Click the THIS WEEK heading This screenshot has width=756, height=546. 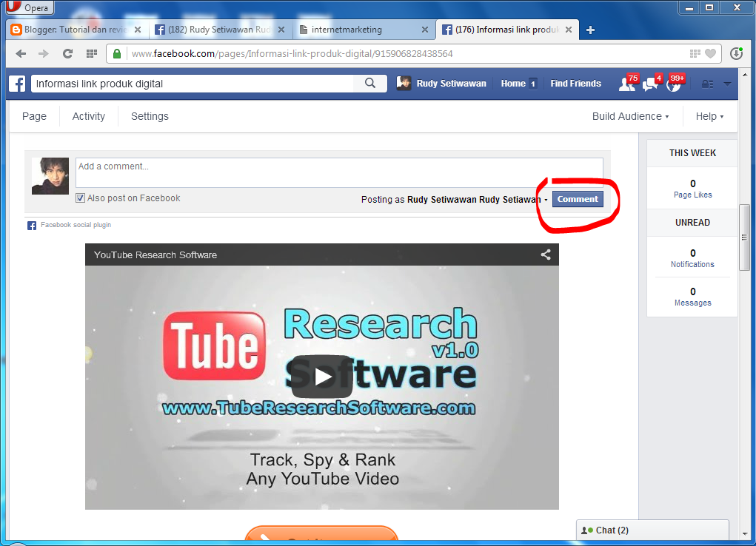692,152
